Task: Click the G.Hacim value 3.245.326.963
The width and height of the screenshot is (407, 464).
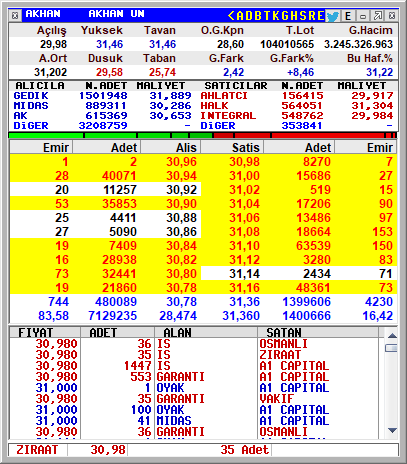Action: pyautogui.click(x=359, y=44)
